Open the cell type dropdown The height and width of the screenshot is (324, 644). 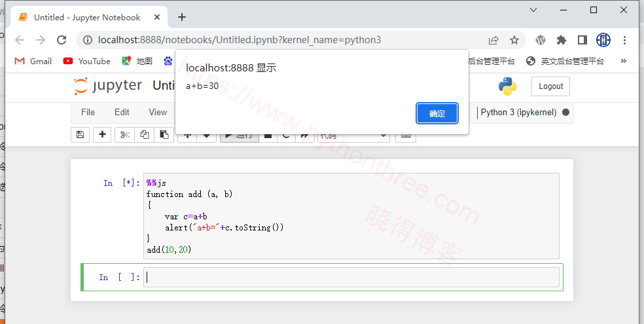point(353,135)
